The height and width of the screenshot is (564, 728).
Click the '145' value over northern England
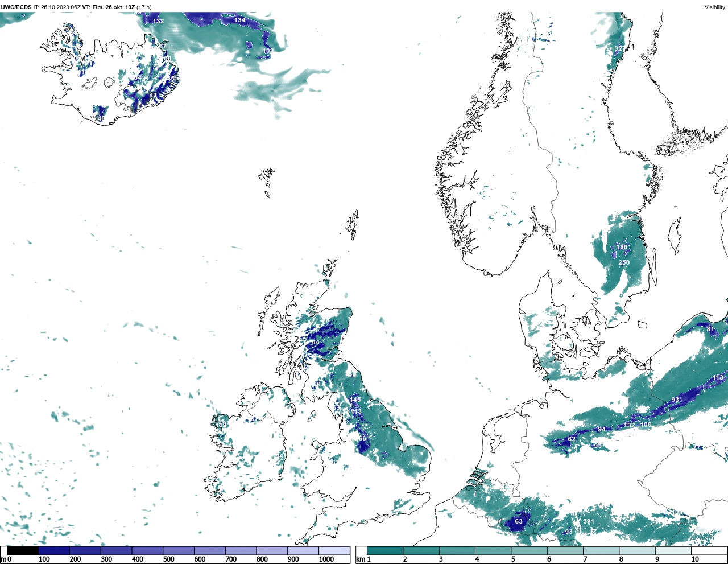(355, 400)
